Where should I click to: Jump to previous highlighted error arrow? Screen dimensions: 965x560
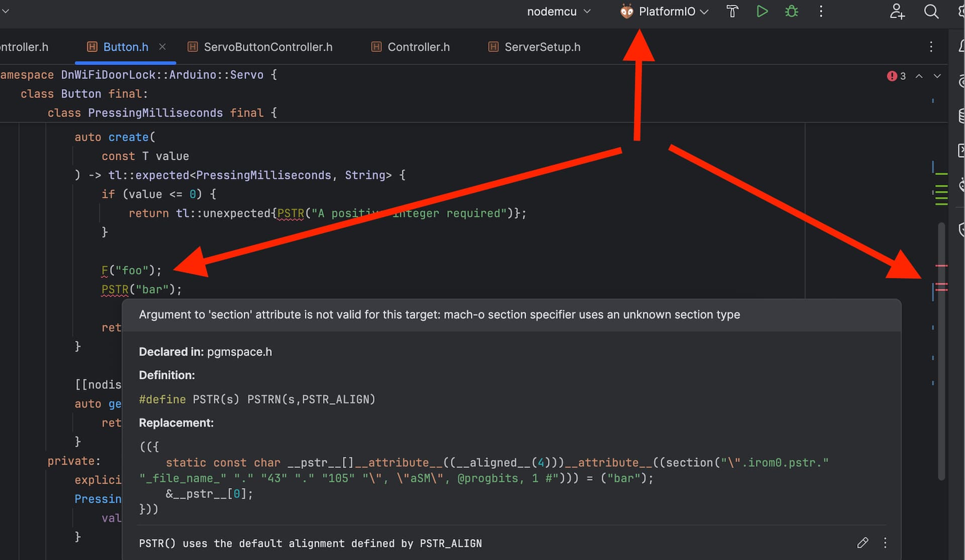click(x=919, y=76)
